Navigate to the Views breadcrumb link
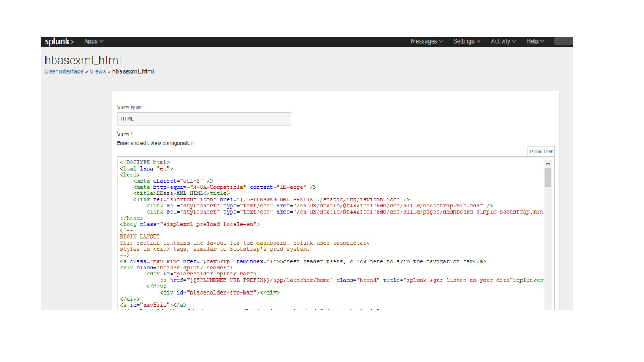 [x=98, y=71]
